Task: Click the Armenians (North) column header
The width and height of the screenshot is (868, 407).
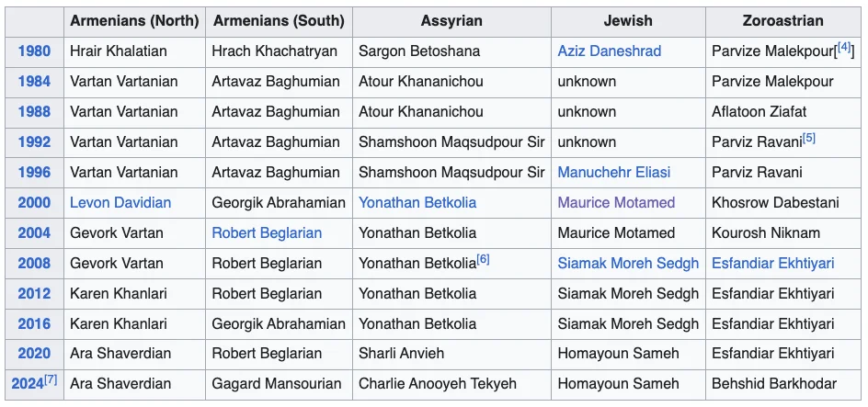Action: [x=134, y=20]
